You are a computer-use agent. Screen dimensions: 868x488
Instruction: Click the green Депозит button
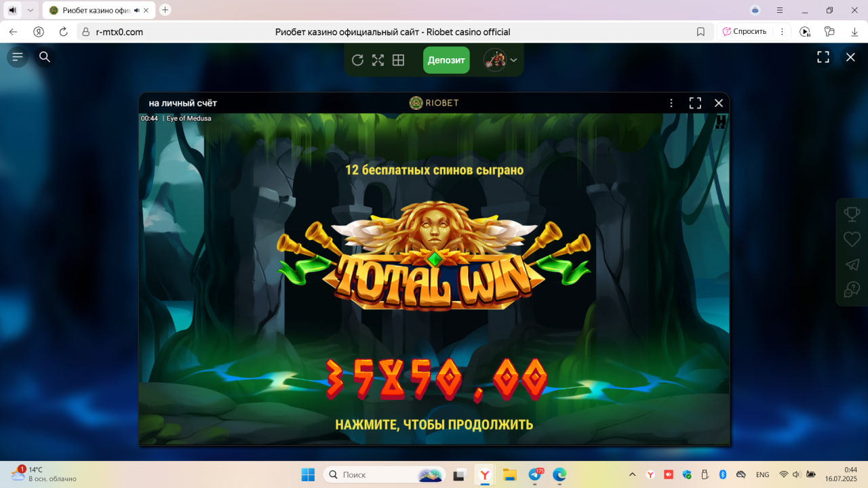coord(446,60)
